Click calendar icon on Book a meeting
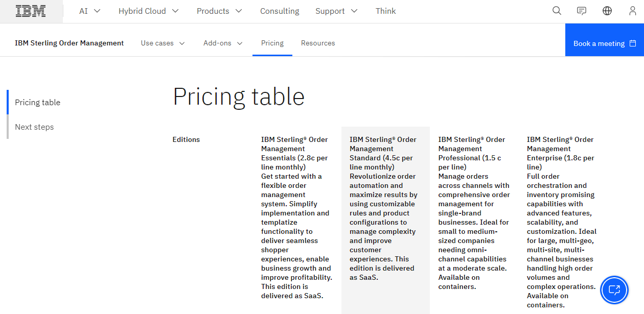The height and width of the screenshot is (314, 644). point(633,43)
